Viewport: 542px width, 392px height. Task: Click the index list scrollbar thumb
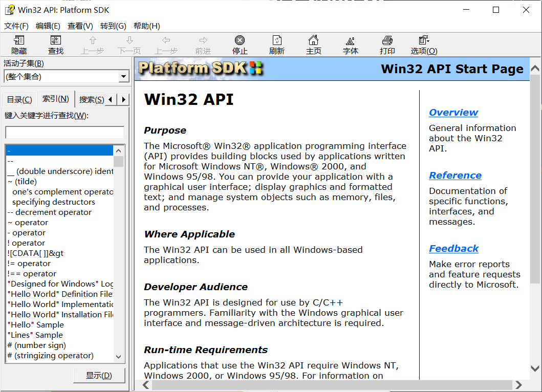[x=118, y=161]
